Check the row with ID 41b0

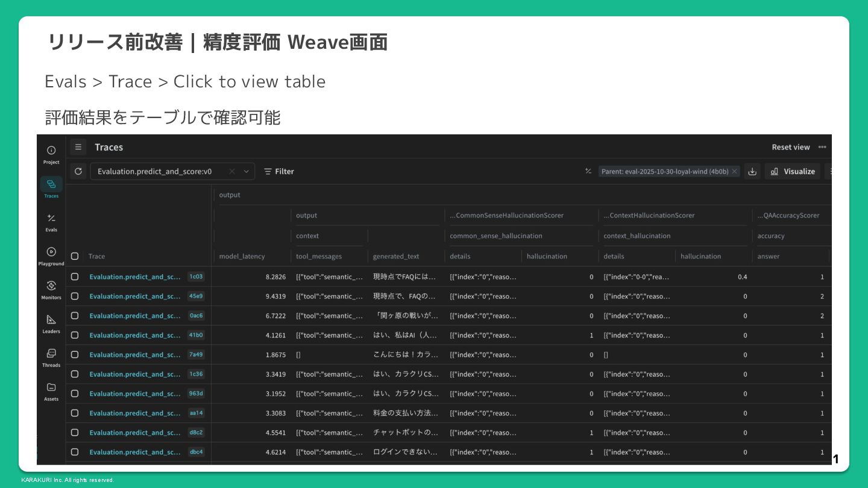pos(75,335)
